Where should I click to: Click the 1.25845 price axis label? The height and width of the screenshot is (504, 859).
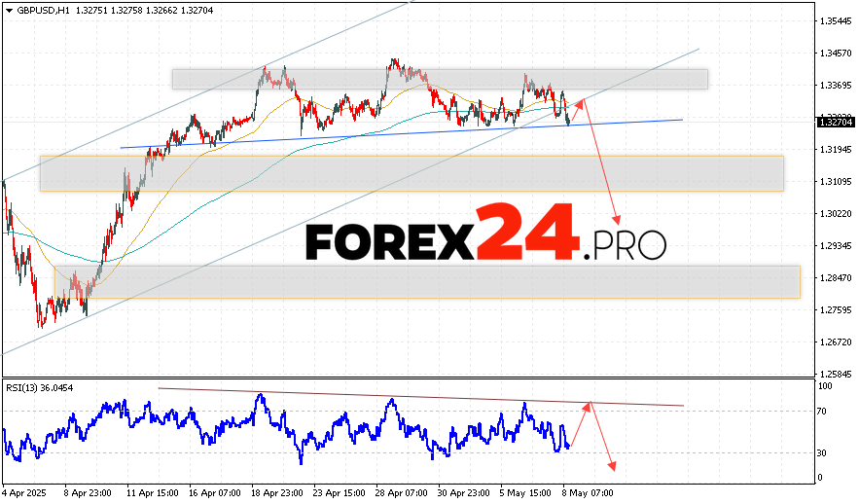coord(836,375)
